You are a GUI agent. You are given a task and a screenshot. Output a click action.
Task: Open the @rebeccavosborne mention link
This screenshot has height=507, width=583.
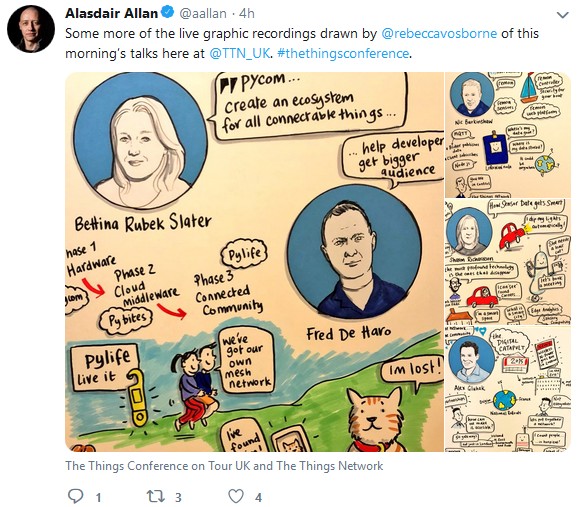[x=439, y=33]
